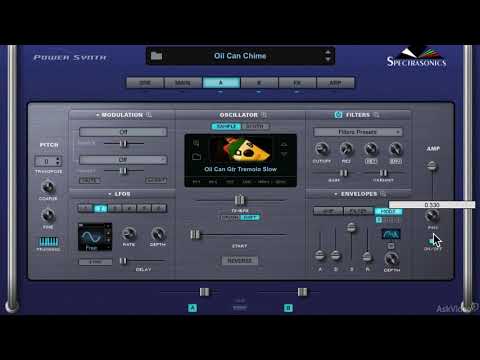Viewport: 480px width, 360px height.
Task: Open the FX page tab
Action: pos(297,83)
